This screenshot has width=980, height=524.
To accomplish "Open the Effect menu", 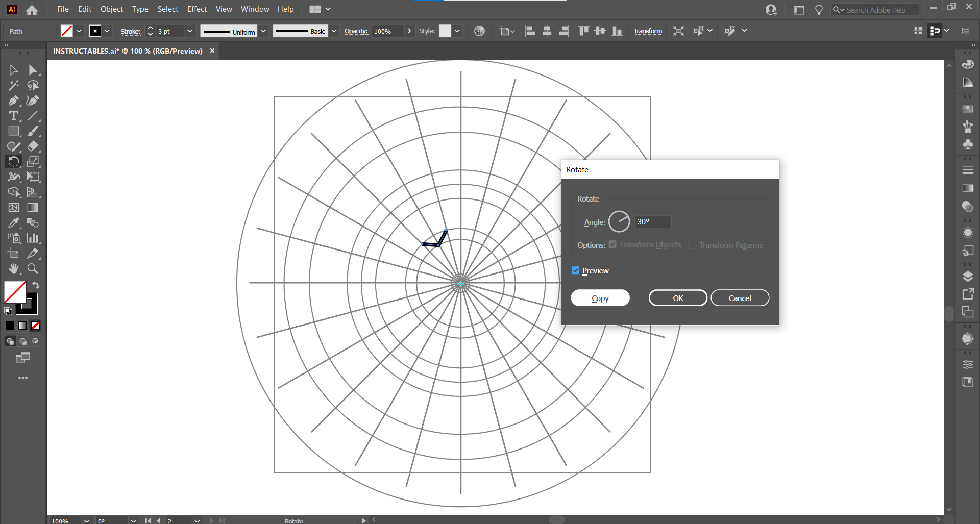I will (x=197, y=9).
